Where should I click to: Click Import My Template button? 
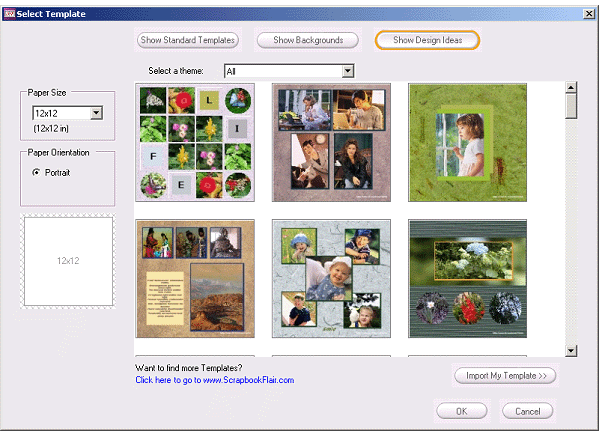(505, 376)
